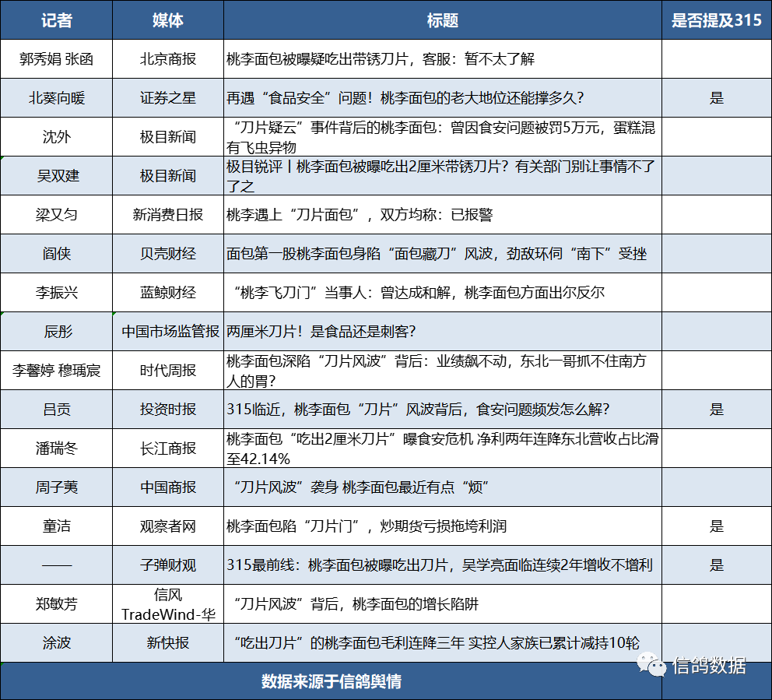Click the title about 东北一哥抓不住南方人的胃
The image size is (772, 700).
[x=443, y=371]
